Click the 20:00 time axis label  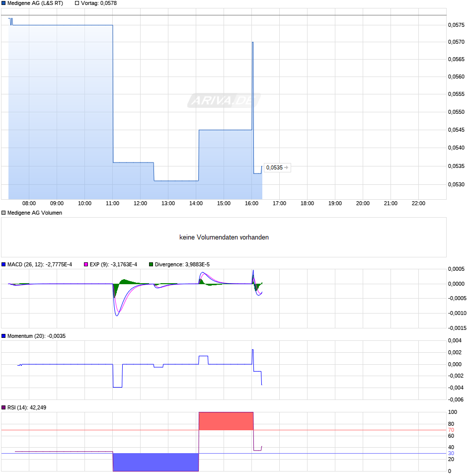(363, 203)
